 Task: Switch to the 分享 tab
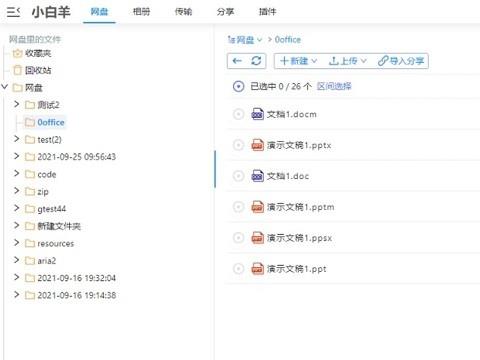[225, 12]
